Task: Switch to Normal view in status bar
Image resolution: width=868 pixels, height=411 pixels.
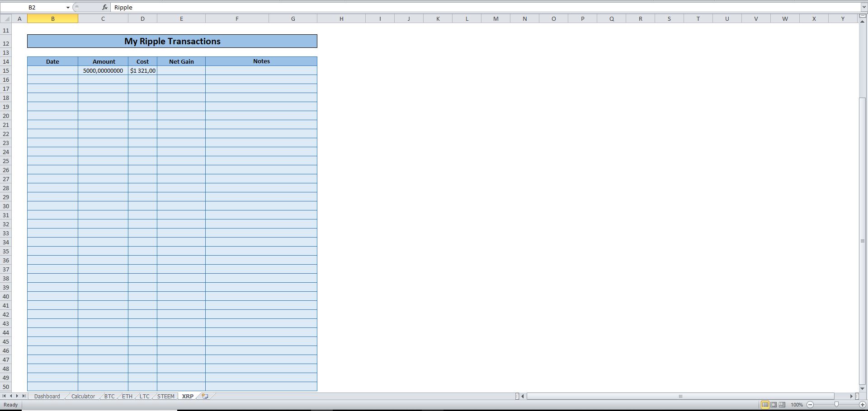Action: (x=765, y=405)
